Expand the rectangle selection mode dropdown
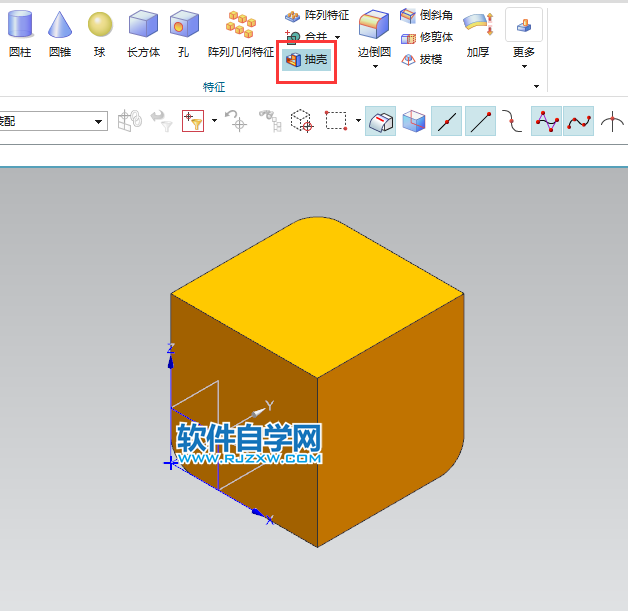The width and height of the screenshot is (628, 611). [x=358, y=122]
